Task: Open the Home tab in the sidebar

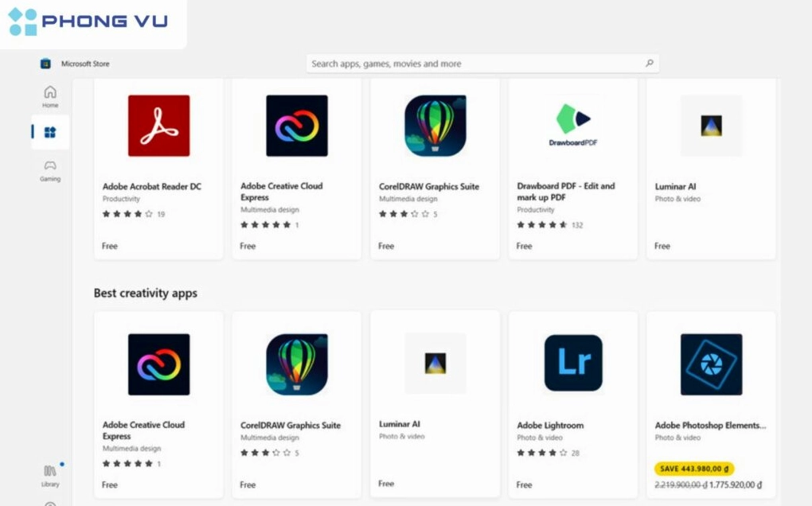Action: (x=50, y=97)
